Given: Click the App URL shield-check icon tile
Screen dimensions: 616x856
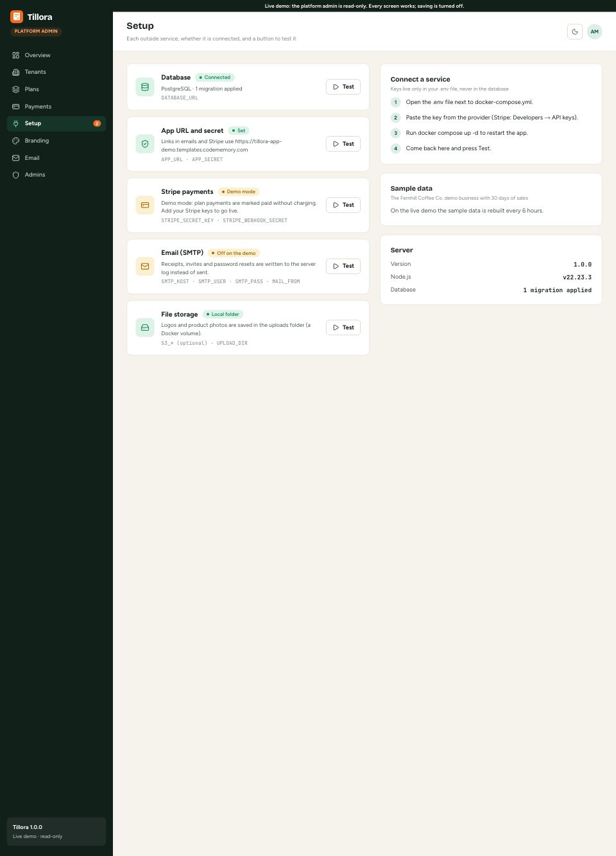Looking at the screenshot, I should tap(145, 144).
